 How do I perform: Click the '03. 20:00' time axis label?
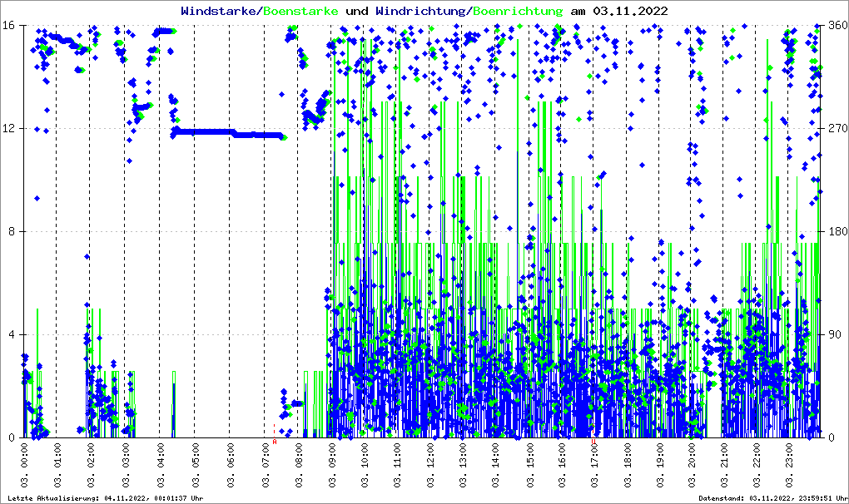[x=692, y=465]
